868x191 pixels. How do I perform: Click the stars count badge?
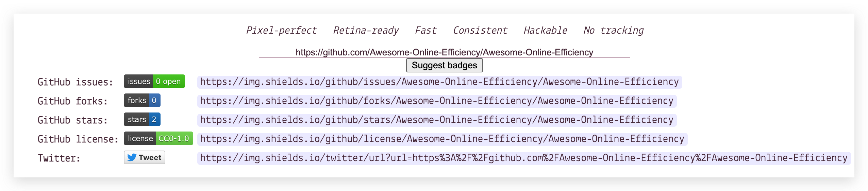click(142, 120)
